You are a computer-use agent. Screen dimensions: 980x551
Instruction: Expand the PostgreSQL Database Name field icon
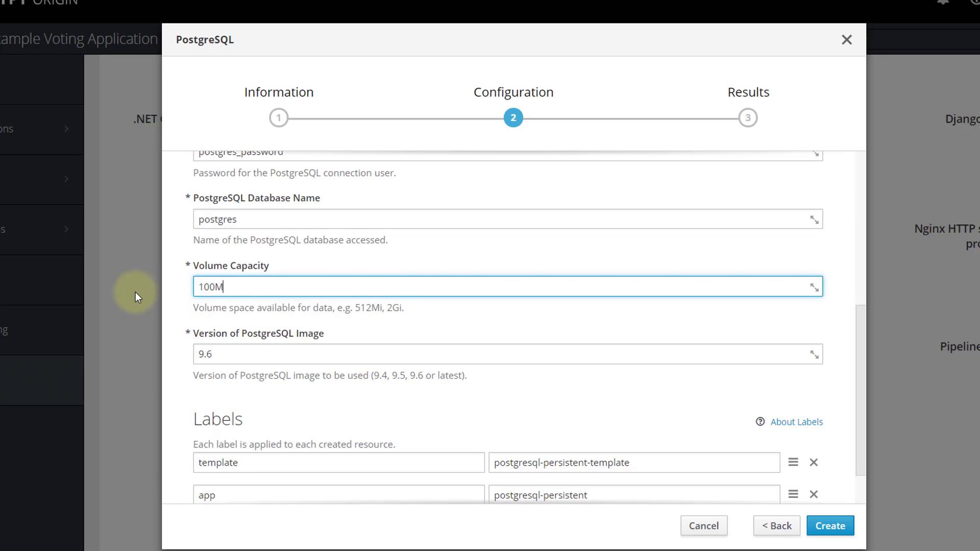[814, 220]
